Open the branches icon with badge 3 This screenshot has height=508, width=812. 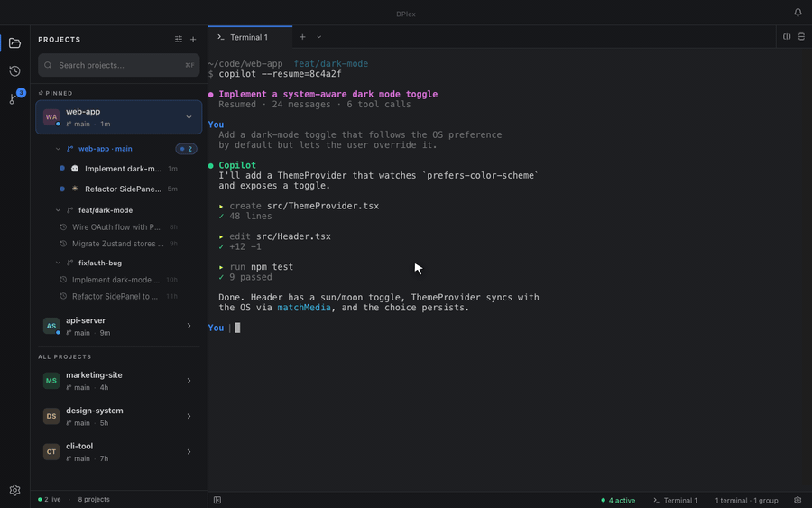(x=14, y=97)
